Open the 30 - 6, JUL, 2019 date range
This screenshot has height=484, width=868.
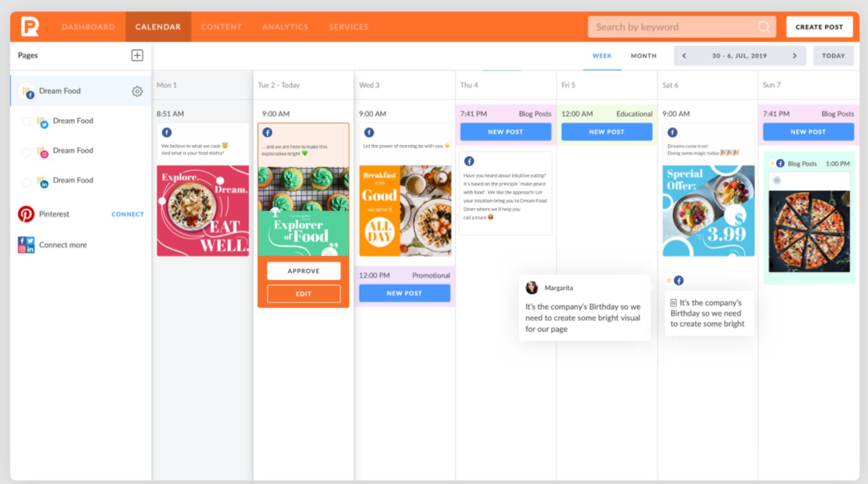click(x=739, y=56)
